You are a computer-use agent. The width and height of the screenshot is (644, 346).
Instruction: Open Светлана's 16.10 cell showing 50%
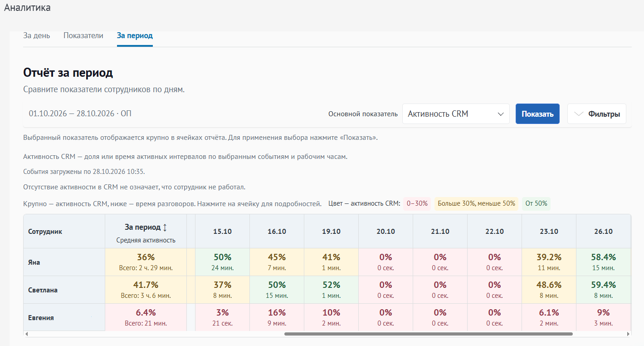pos(277,290)
